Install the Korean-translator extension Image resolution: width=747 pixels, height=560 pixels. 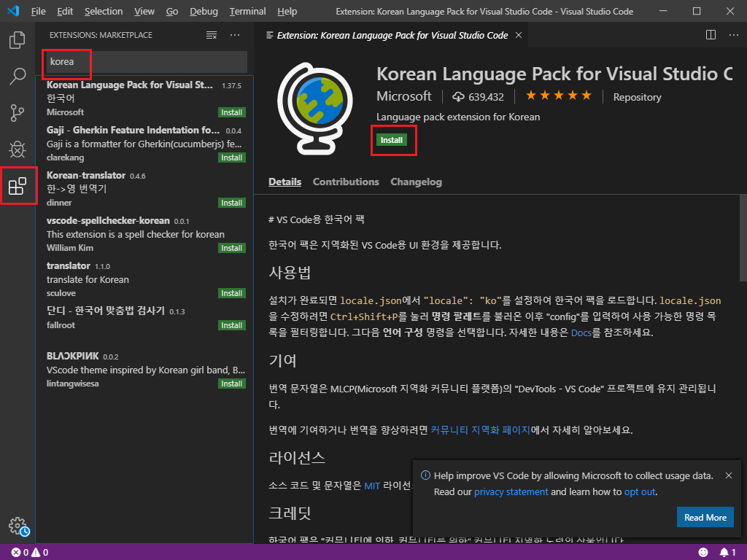point(231,203)
